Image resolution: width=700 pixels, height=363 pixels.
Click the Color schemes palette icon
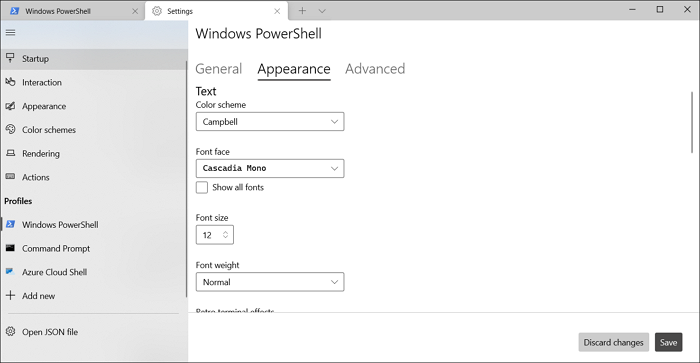10,129
